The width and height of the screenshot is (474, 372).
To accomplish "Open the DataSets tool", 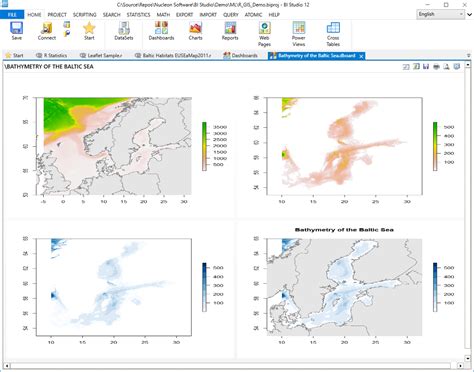I will [x=124, y=31].
